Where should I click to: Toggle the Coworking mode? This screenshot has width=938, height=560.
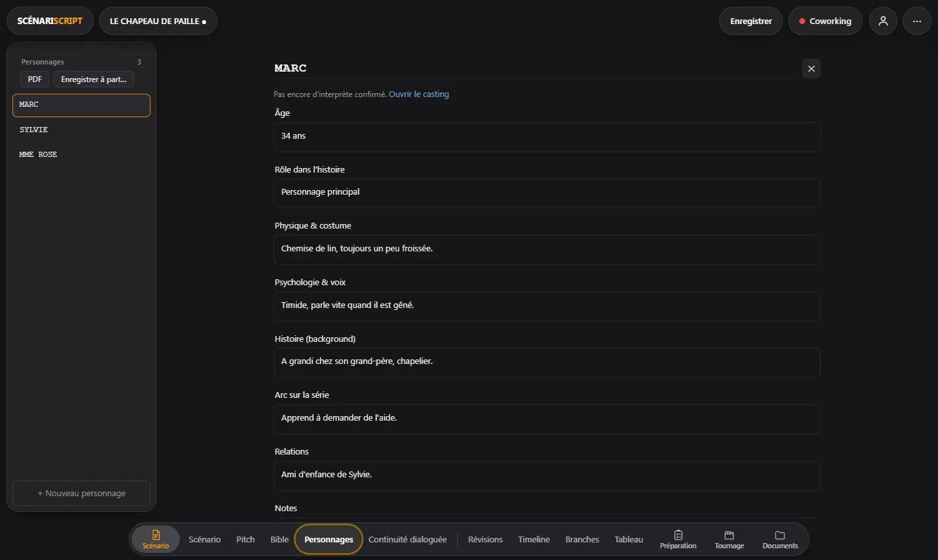point(825,21)
